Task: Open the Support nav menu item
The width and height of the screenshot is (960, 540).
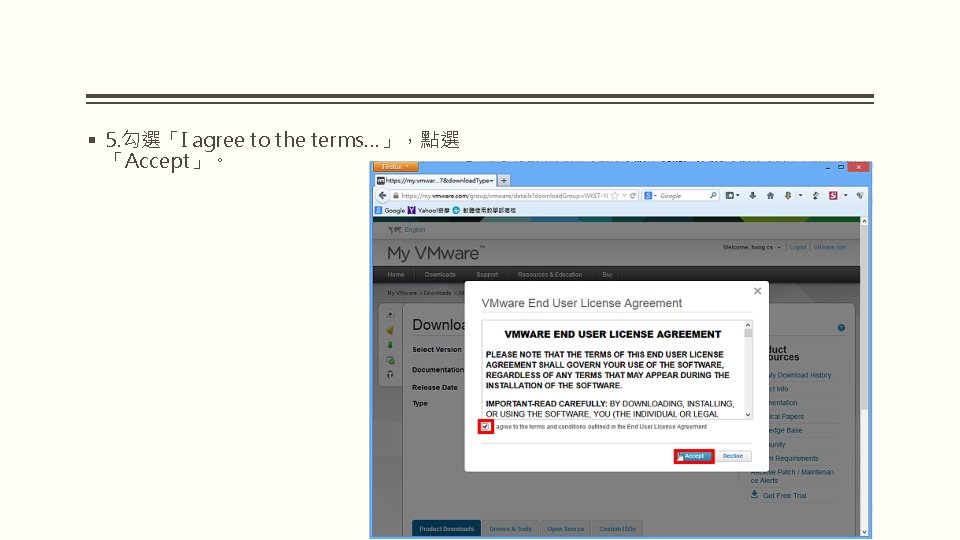Action: (487, 274)
